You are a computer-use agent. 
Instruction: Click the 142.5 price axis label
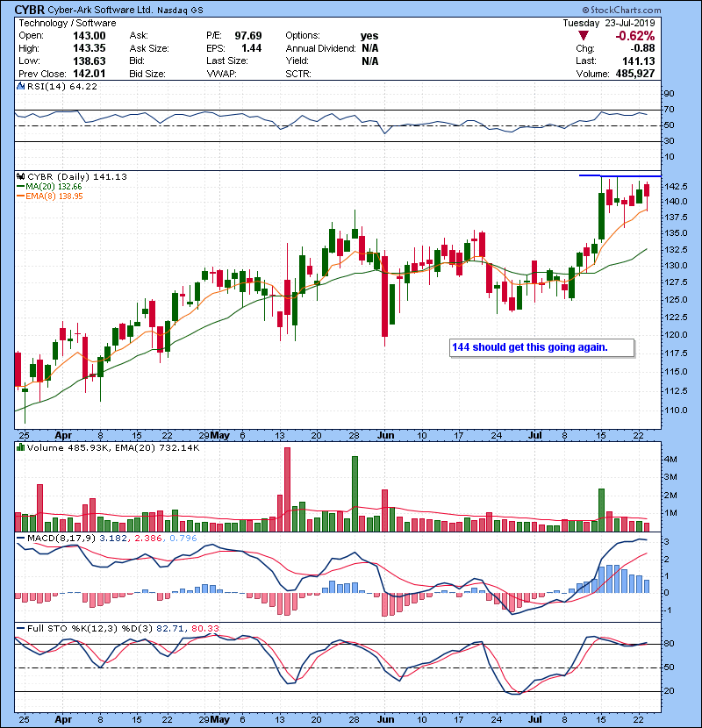[x=677, y=186]
